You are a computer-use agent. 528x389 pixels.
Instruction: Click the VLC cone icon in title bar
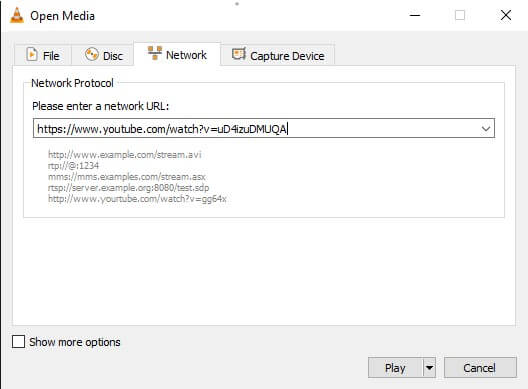16,15
